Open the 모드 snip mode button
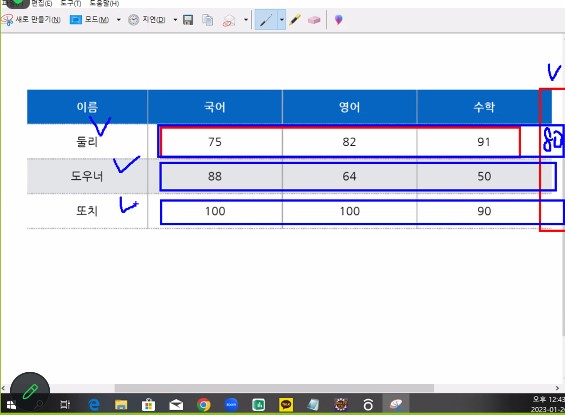This screenshot has width=565, height=415. (89, 19)
